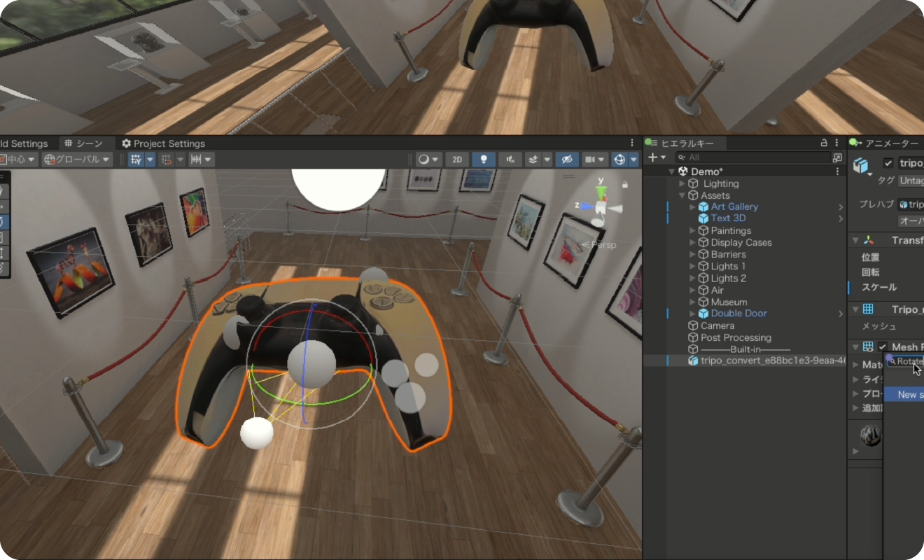Focus the Hierarchy search field
This screenshot has height=560, width=924.
(752, 157)
